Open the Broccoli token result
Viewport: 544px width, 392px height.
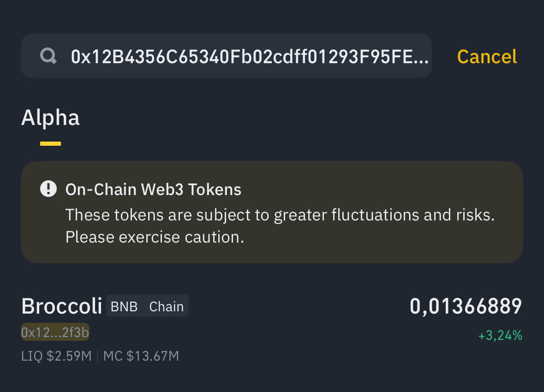(61, 306)
